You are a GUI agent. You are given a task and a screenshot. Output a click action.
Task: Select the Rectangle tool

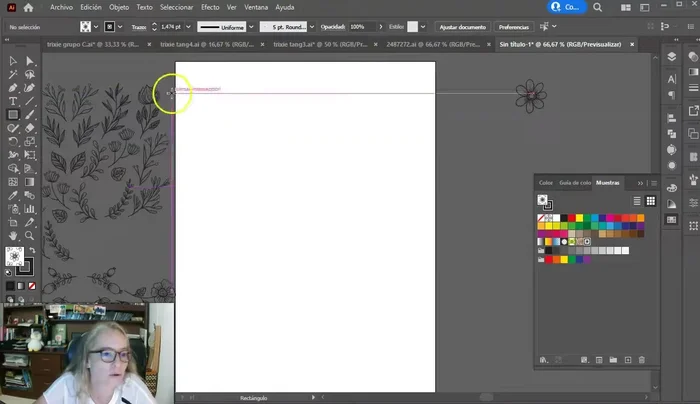coord(13,115)
